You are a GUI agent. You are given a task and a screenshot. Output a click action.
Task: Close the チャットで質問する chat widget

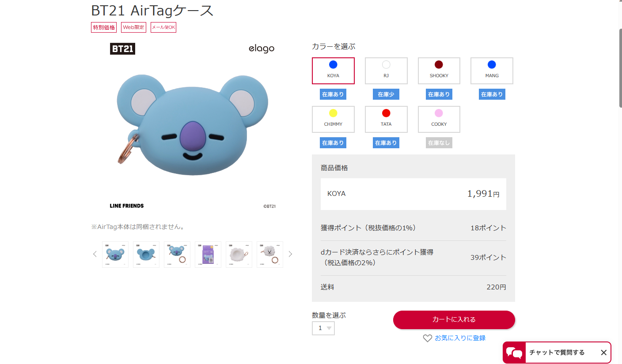coord(603,352)
